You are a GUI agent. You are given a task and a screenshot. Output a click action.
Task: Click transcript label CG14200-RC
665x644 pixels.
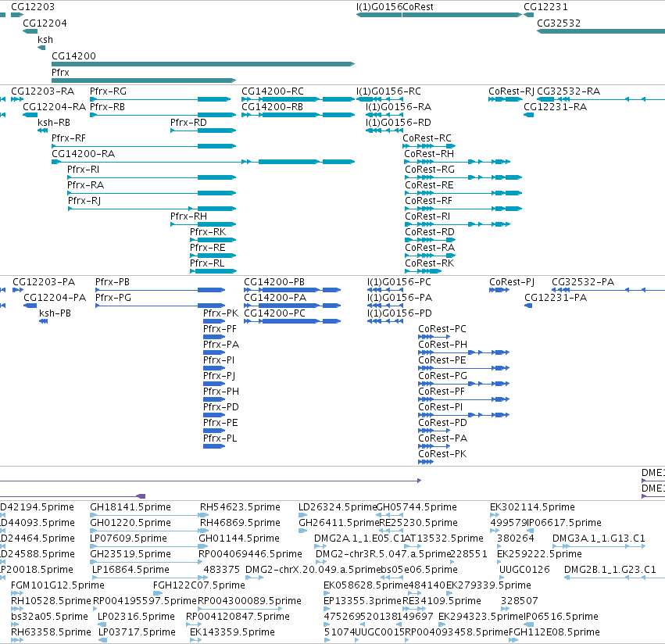273,91
